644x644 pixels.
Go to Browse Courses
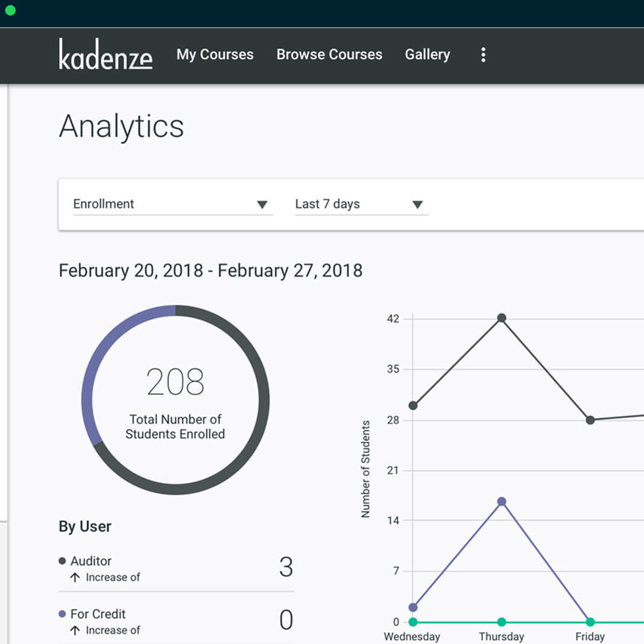coord(329,55)
